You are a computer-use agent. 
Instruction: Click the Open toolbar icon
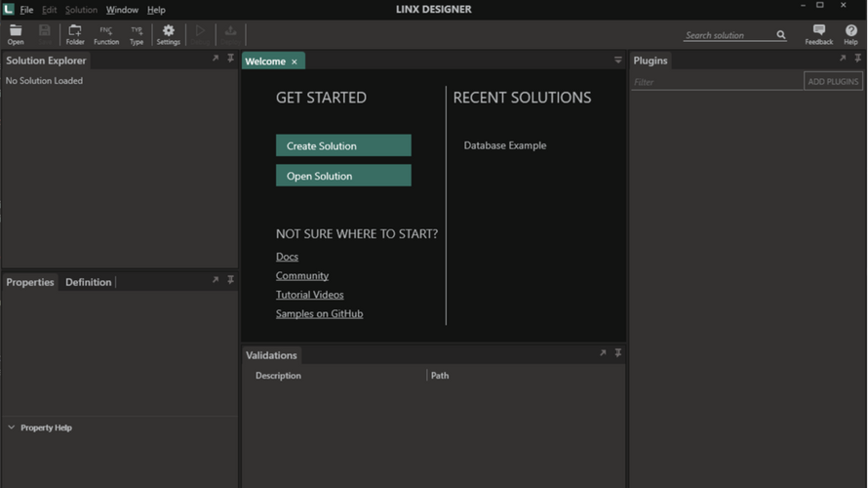click(x=16, y=34)
